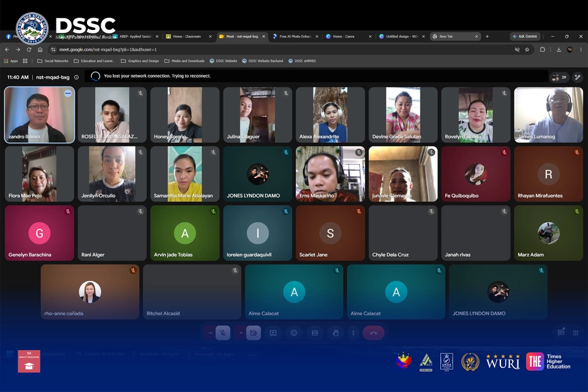Image resolution: width=588 pixels, height=392 pixels.
Task: Toggle the turned-off camera button
Action: [253, 333]
